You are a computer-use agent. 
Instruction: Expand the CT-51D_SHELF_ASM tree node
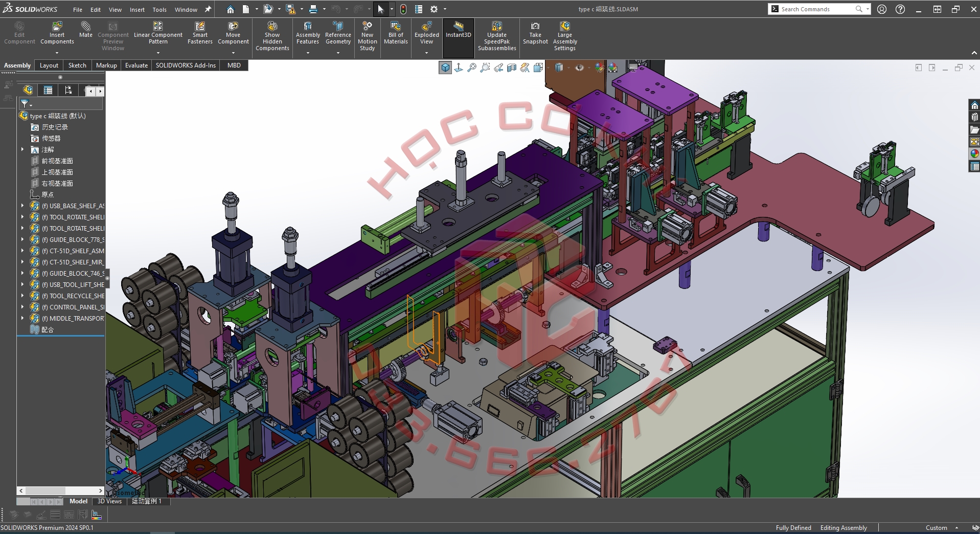pos(22,251)
